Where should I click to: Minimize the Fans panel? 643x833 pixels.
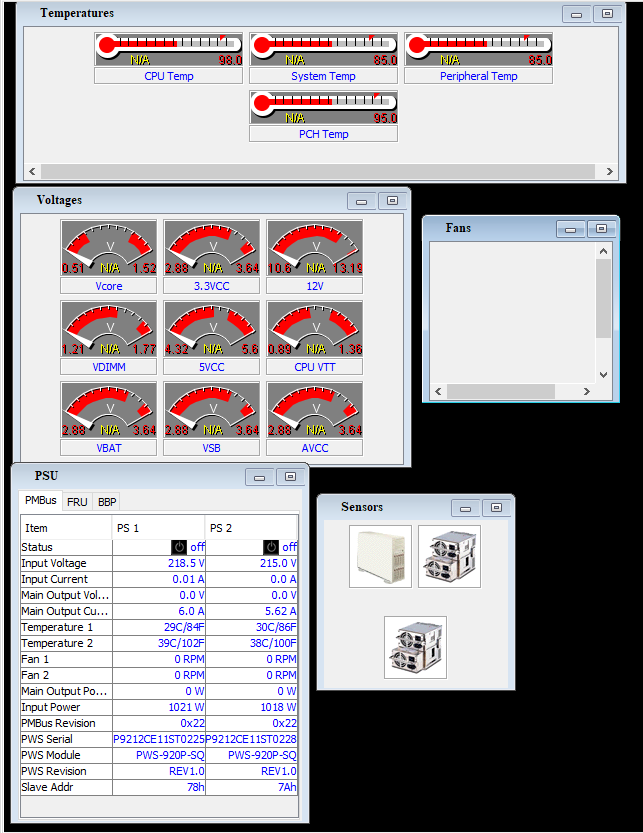[x=571, y=230]
